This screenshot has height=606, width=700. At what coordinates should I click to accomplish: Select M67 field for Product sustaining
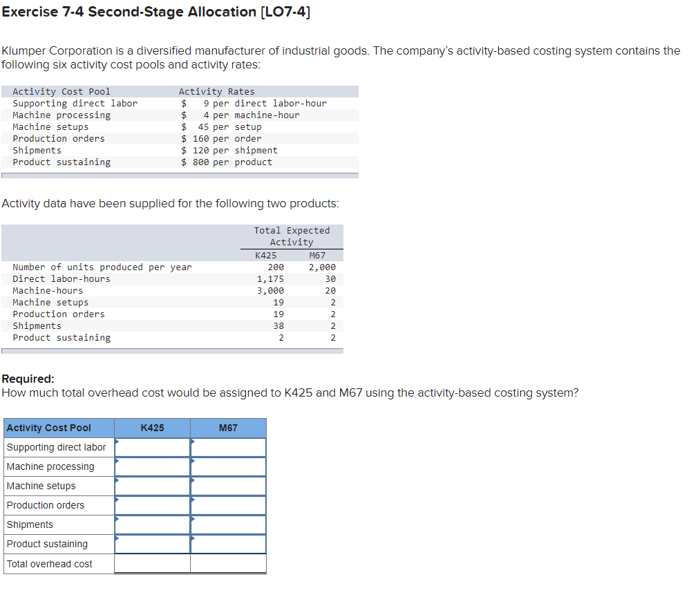(x=228, y=544)
